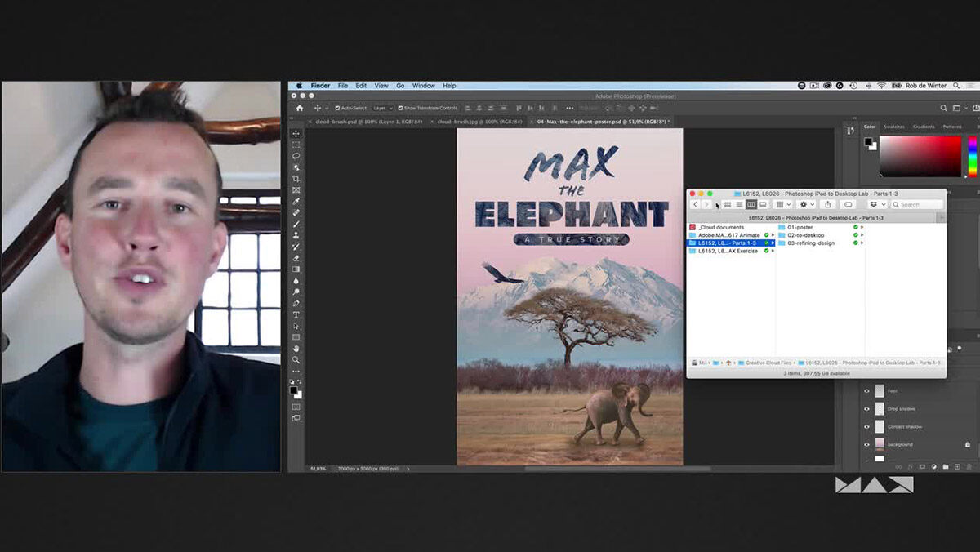Hide the Drop shadow layer
The image size is (980, 552).
[867, 409]
